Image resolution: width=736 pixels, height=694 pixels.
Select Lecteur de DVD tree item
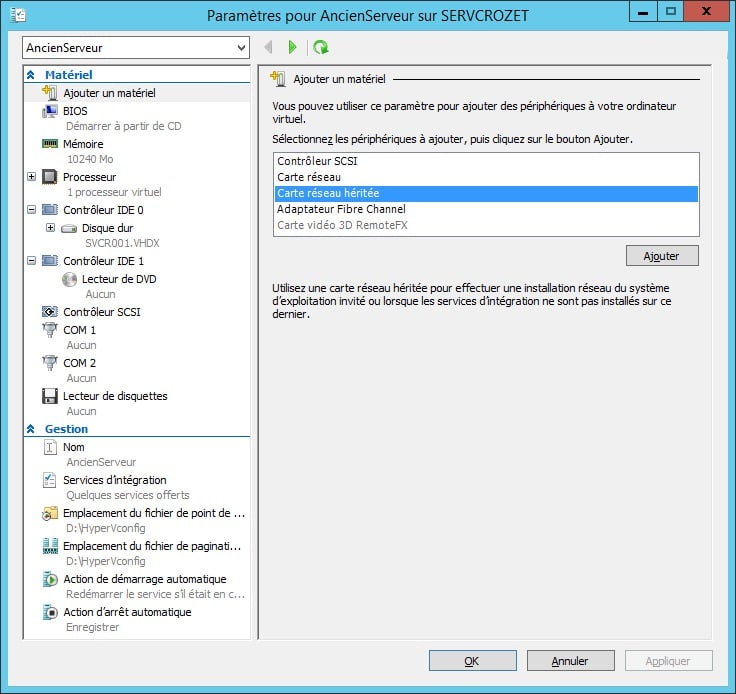click(x=119, y=279)
